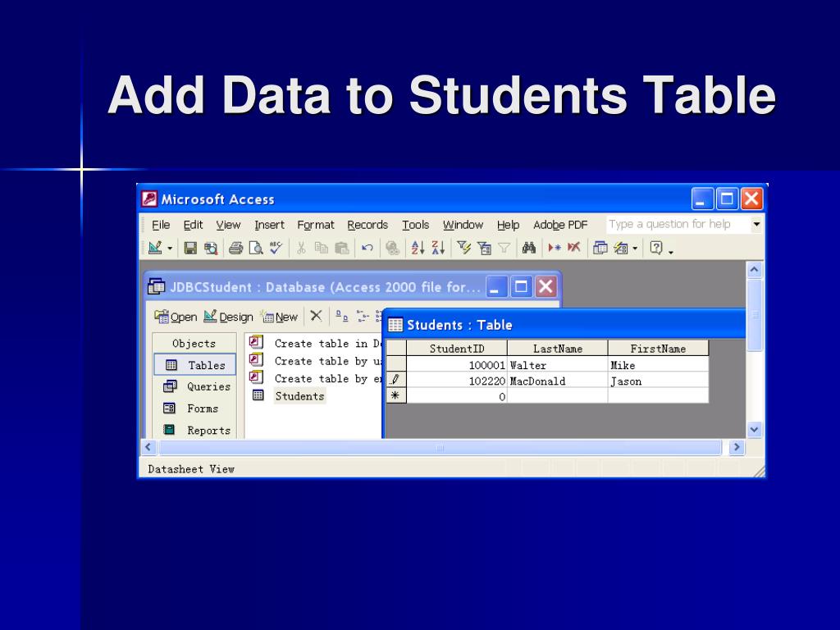Click the Delete X icon in database window
This screenshot has height=630, width=840.
pos(316,316)
